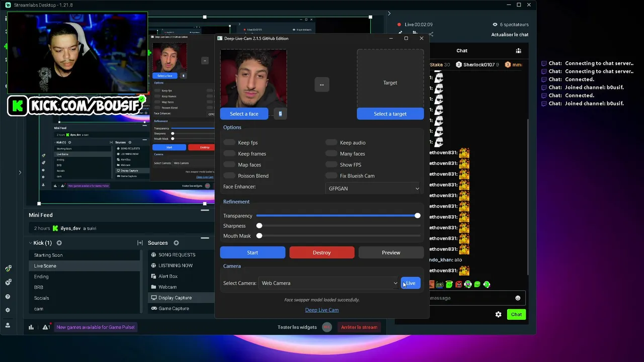Image resolution: width=644 pixels, height=362 pixels.
Task: Toggle the Map faces switch
Action: pyautogui.click(x=229, y=165)
